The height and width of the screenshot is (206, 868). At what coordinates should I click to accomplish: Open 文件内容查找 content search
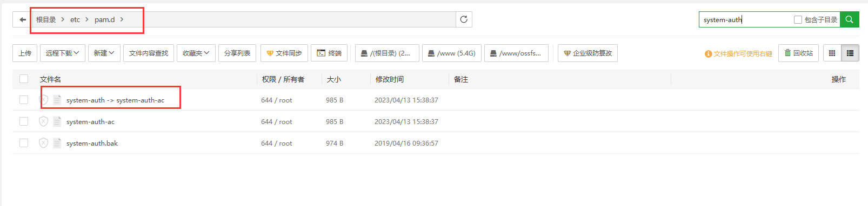(149, 53)
